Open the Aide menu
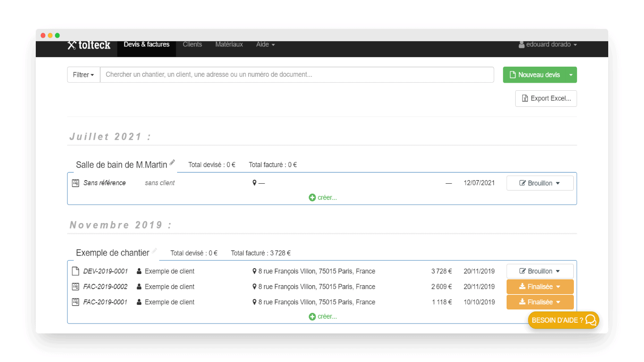This screenshot has height=362, width=644. click(266, 45)
